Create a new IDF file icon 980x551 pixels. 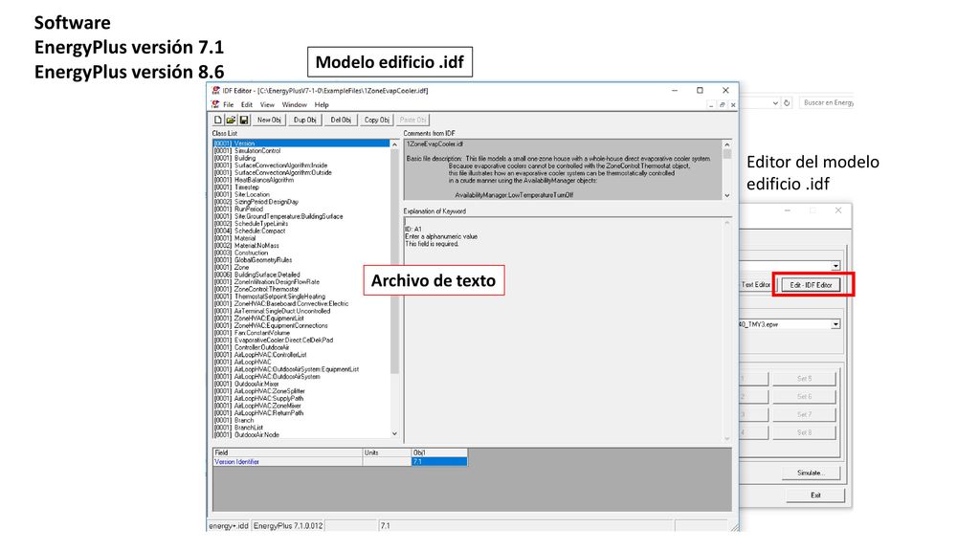tap(217, 120)
